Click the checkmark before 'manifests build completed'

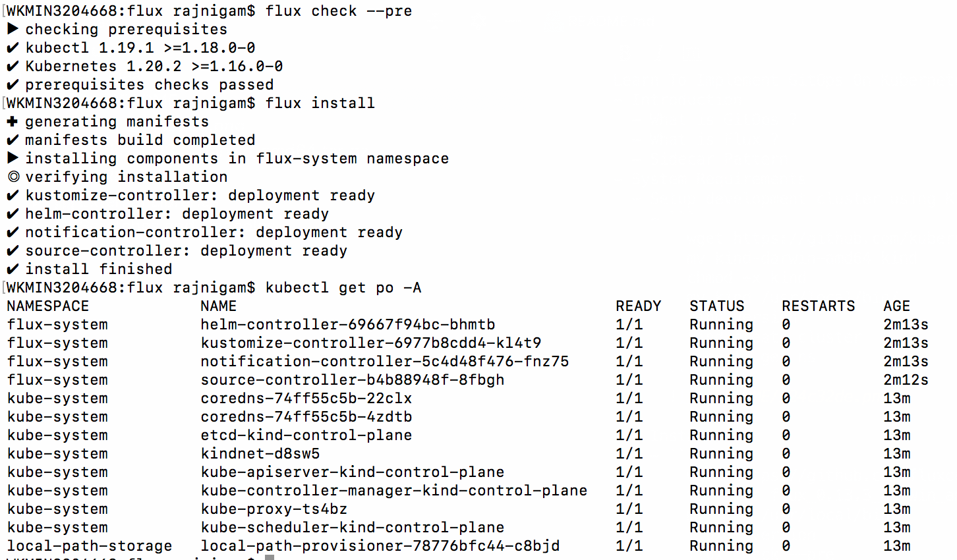click(x=13, y=140)
